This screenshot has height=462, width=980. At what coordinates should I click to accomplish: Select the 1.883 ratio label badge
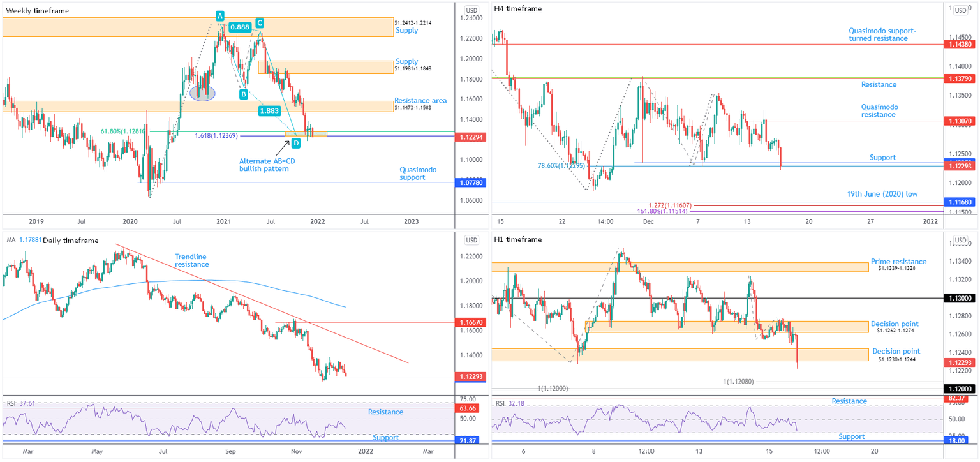pyautogui.click(x=271, y=111)
